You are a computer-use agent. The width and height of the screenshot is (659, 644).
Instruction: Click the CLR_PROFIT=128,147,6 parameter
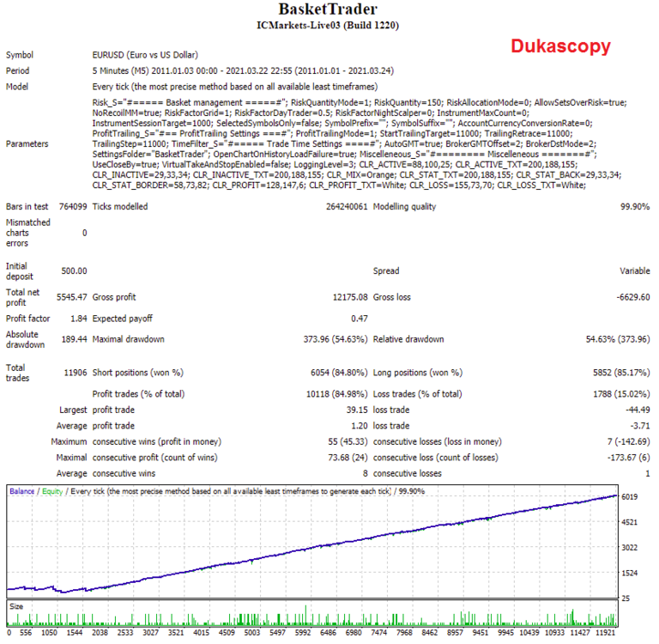(x=257, y=185)
